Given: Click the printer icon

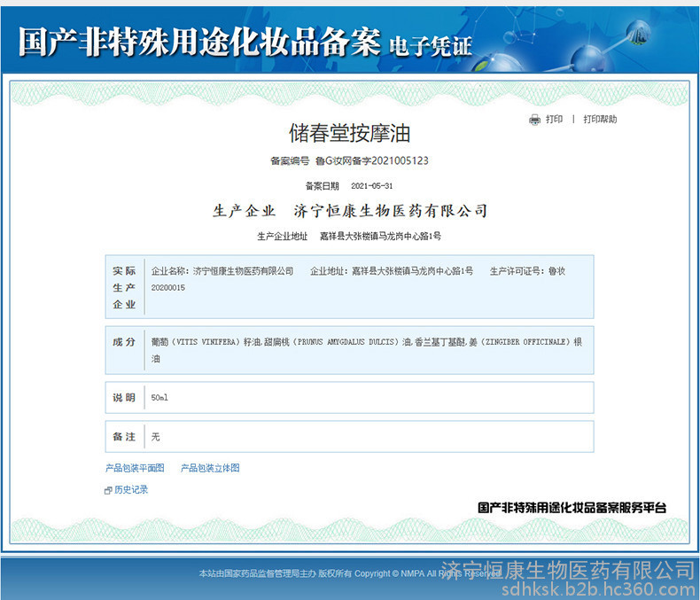Looking at the screenshot, I should click(x=534, y=120).
